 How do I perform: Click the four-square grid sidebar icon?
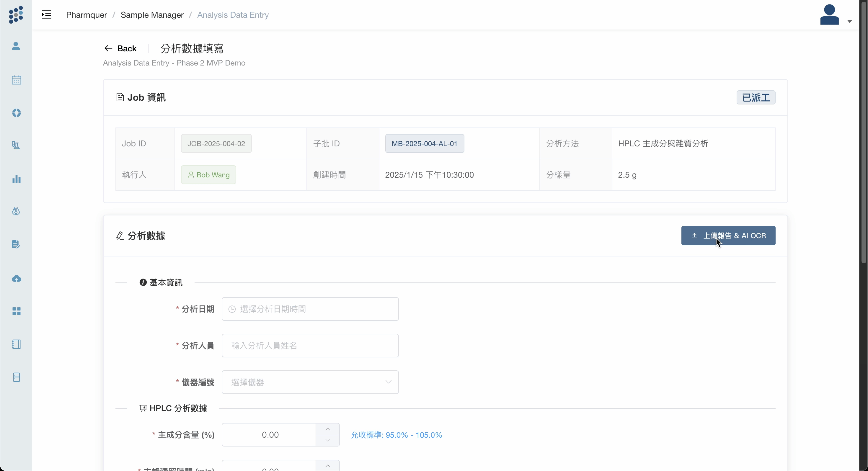coord(16,311)
